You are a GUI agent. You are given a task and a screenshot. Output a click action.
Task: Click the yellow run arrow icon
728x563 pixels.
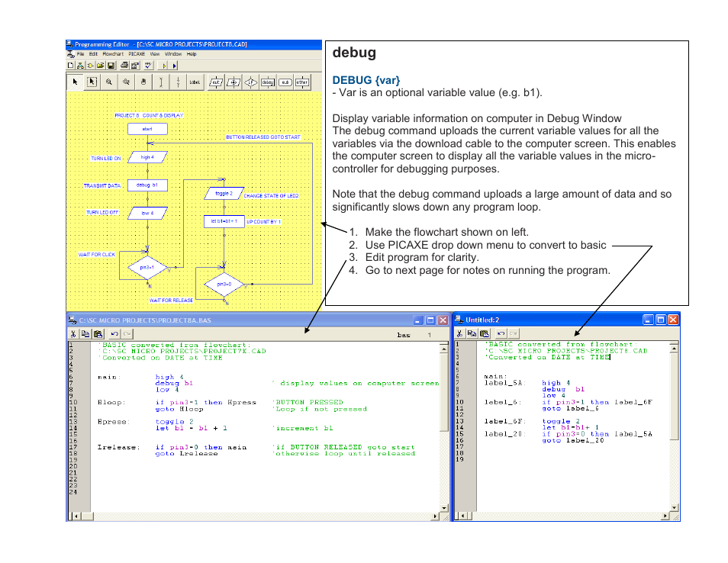coord(164,66)
